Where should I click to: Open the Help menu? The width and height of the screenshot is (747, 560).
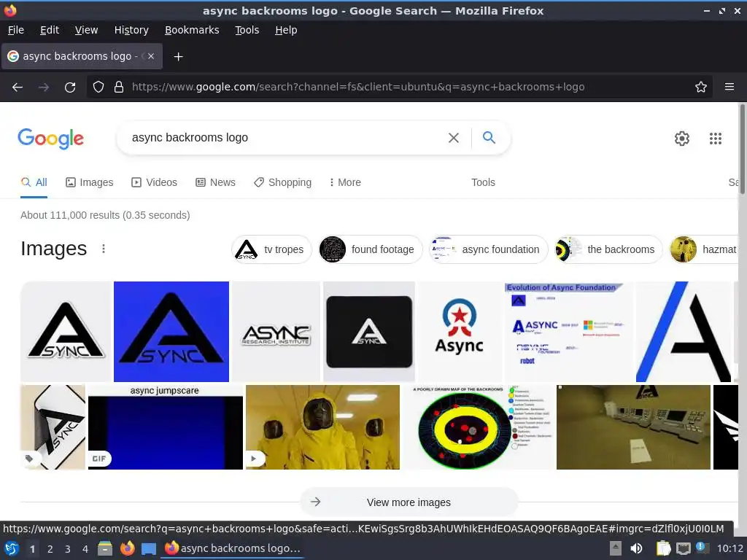(286, 30)
